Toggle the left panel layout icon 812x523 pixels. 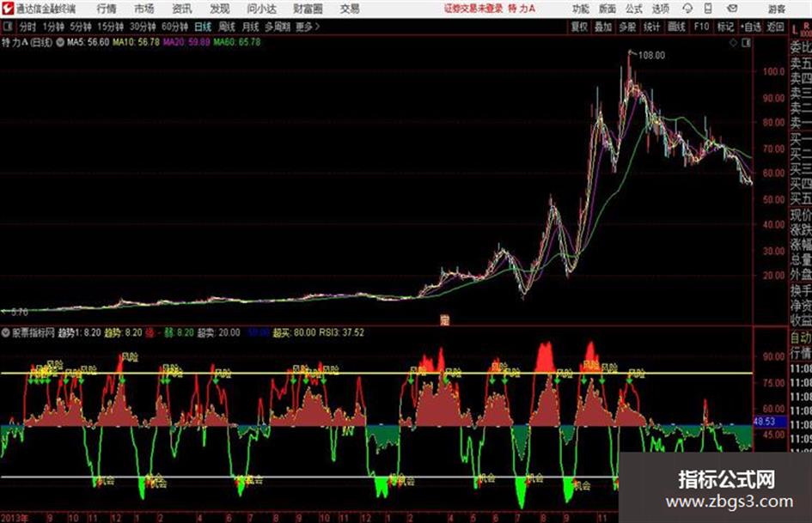[8, 26]
